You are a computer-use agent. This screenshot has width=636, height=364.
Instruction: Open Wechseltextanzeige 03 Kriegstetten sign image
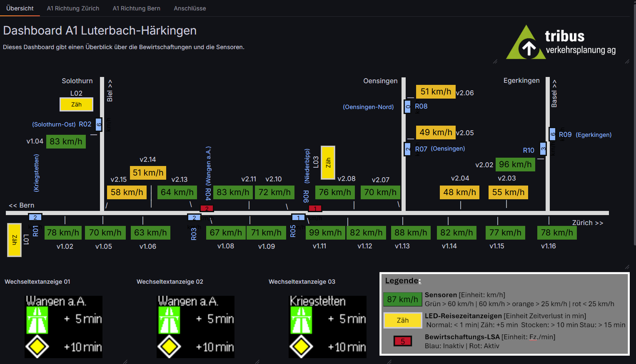pos(327,327)
